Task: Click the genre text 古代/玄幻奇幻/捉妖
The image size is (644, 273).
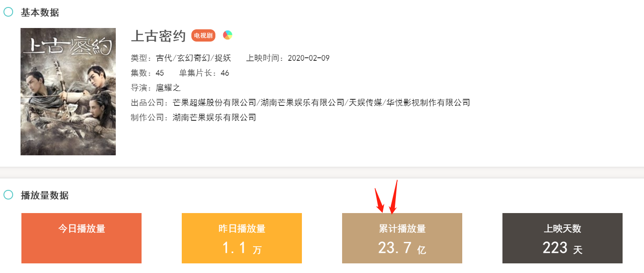Action: 193,58
